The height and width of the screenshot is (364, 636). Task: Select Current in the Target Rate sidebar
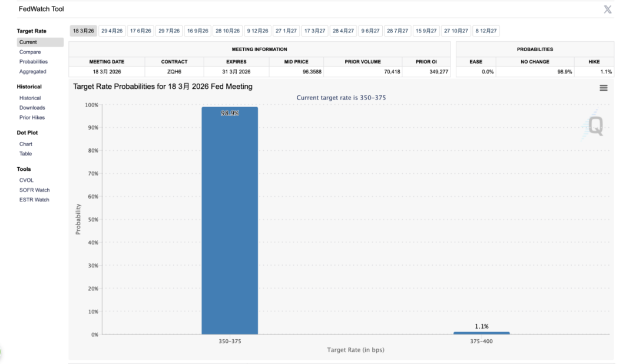28,42
